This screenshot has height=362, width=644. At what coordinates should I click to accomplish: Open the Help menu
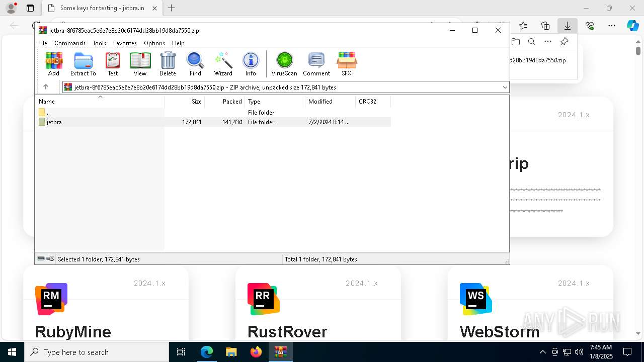[x=178, y=43]
